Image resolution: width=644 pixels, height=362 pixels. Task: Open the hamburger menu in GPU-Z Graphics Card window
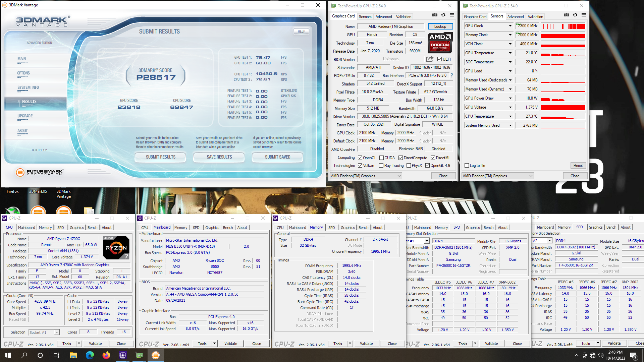click(x=452, y=15)
